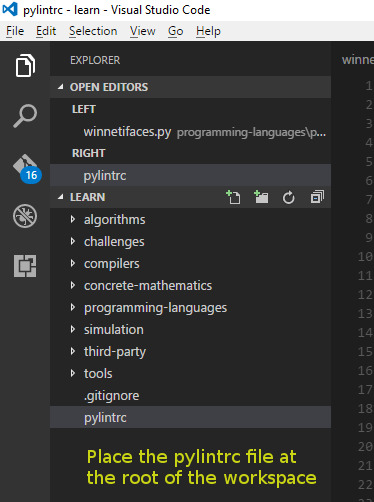The width and height of the screenshot is (374, 502).
Task: Collapse the OPEN EDITORS section
Action: coord(60,87)
